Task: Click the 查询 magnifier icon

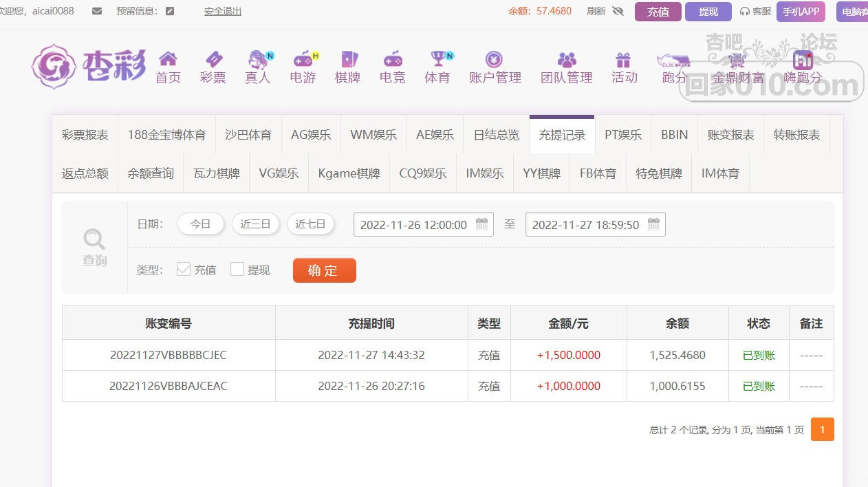Action: [94, 240]
